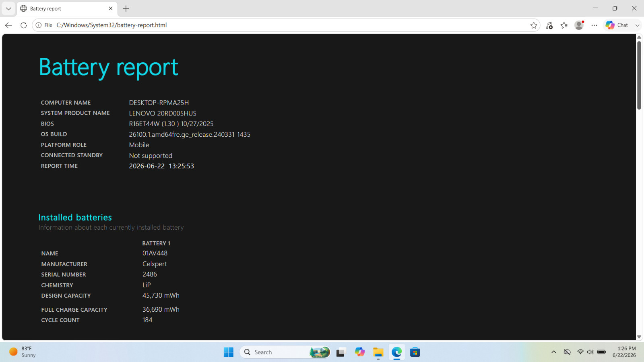Open Microsoft Store from taskbar
This screenshot has height=362, width=644.
coord(415,352)
